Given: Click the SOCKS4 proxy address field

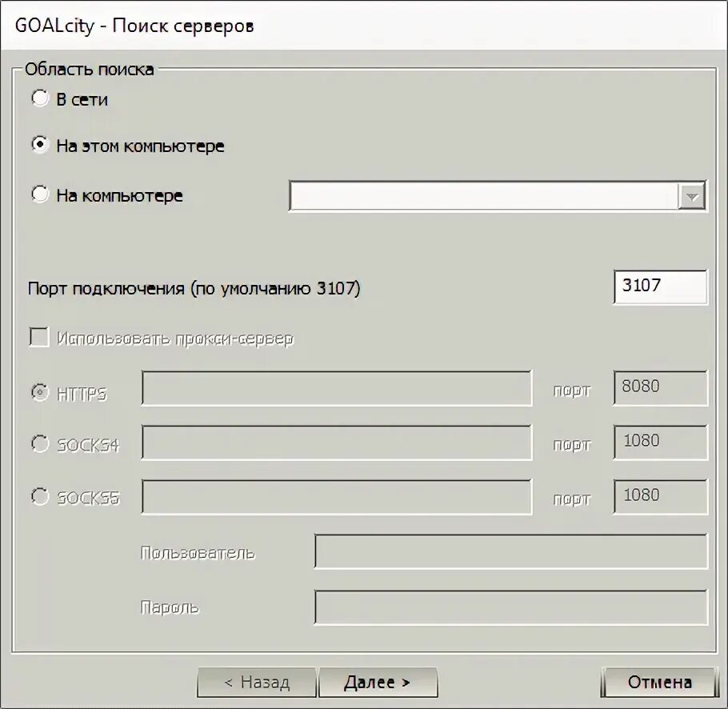Looking at the screenshot, I should click(336, 443).
